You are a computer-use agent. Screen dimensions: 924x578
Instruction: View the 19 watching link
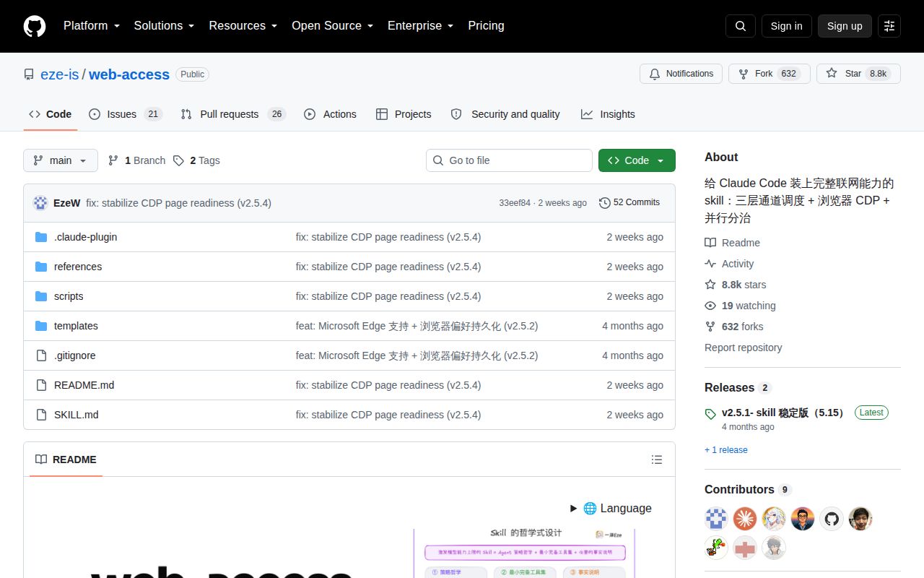tap(740, 306)
